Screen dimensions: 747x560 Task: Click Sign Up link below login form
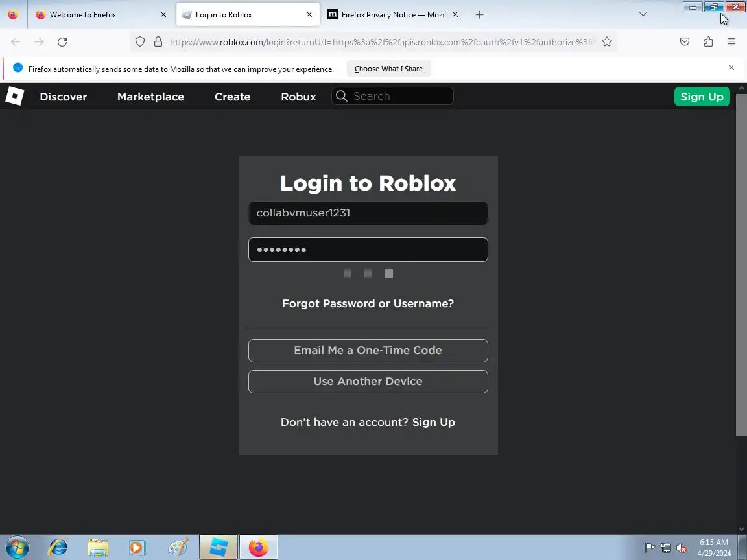pyautogui.click(x=434, y=423)
